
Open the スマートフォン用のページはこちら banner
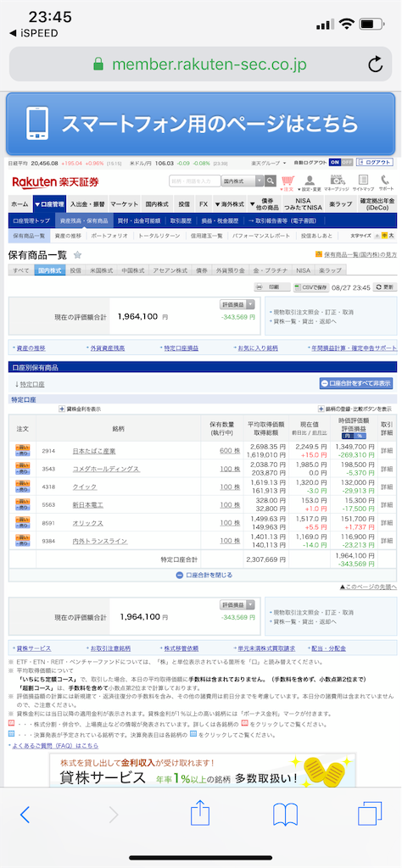click(x=201, y=124)
